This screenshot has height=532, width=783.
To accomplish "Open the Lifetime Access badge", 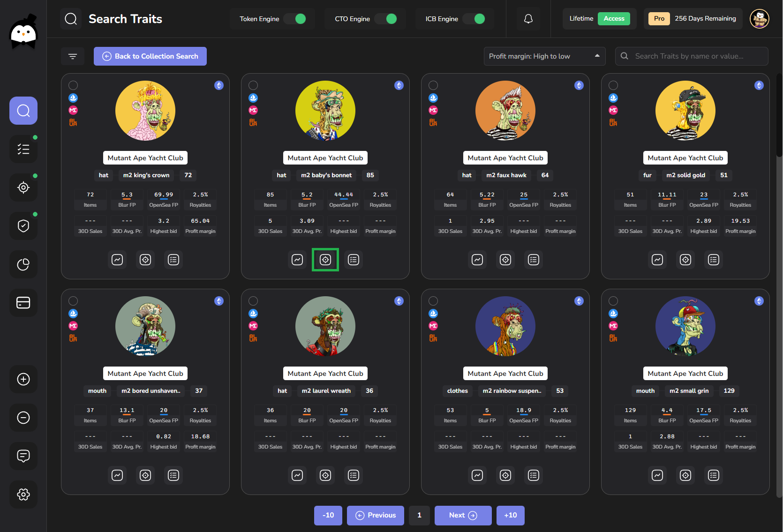I will tap(599, 19).
